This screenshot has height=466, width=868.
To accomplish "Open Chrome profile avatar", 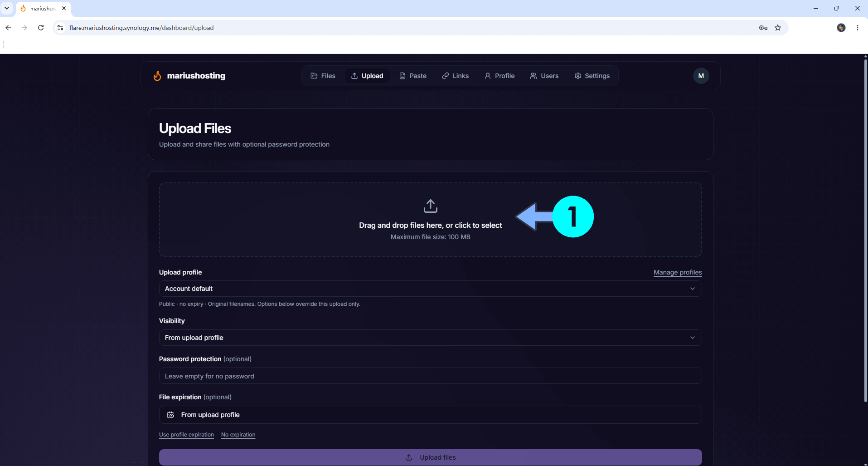I will (841, 28).
